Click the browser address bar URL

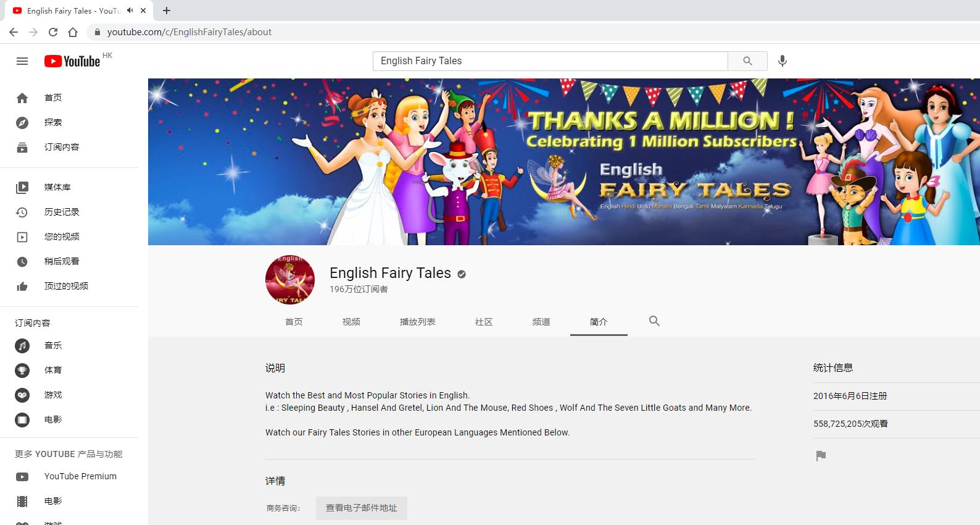[189, 32]
